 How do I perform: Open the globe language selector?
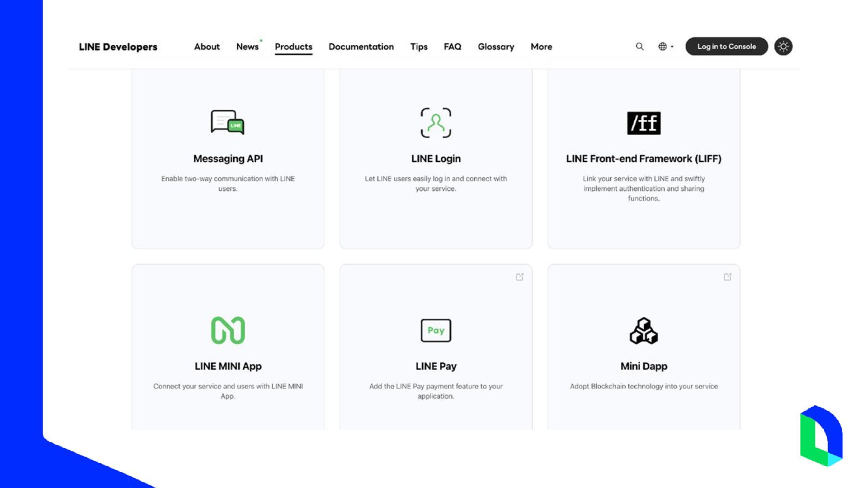666,47
